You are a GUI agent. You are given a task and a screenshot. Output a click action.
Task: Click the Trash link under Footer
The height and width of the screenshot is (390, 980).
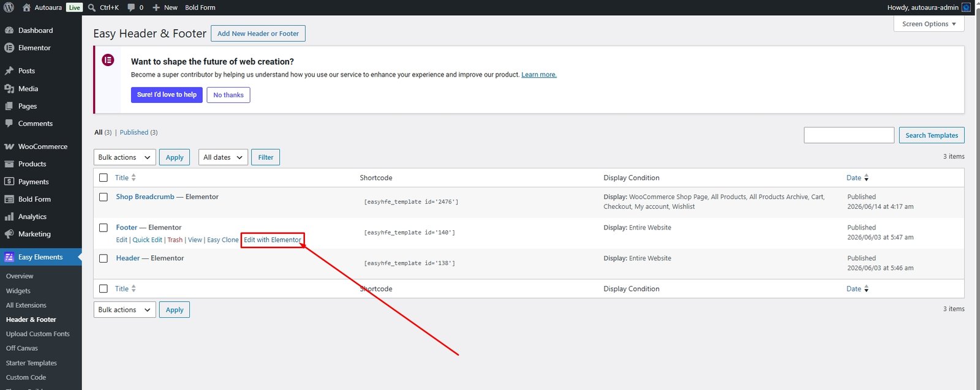pyautogui.click(x=175, y=240)
